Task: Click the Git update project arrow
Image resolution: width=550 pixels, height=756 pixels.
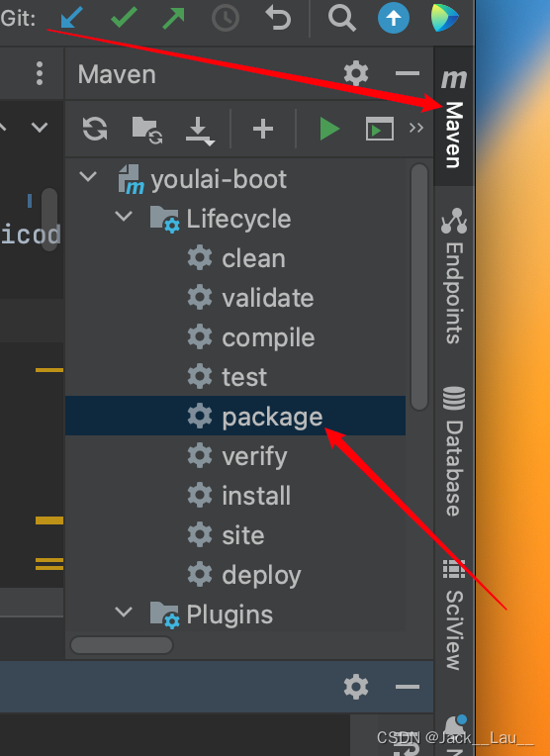Action: tap(72, 18)
